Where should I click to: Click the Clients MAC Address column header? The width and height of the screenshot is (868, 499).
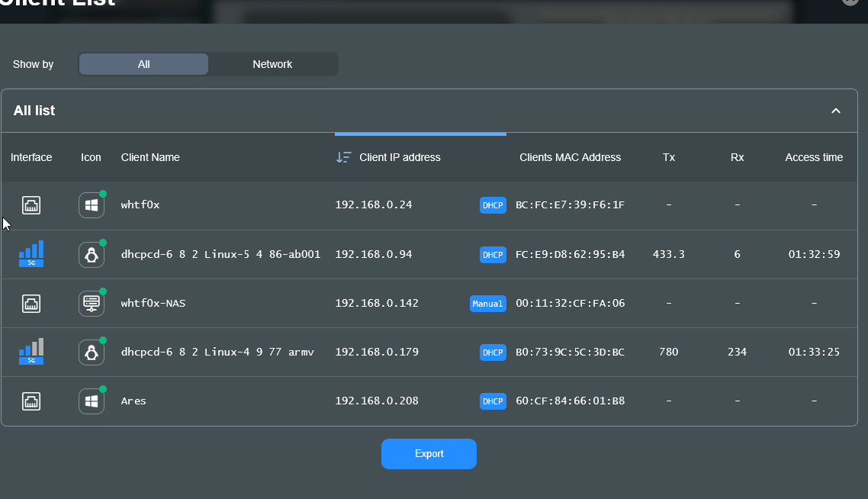[570, 157]
